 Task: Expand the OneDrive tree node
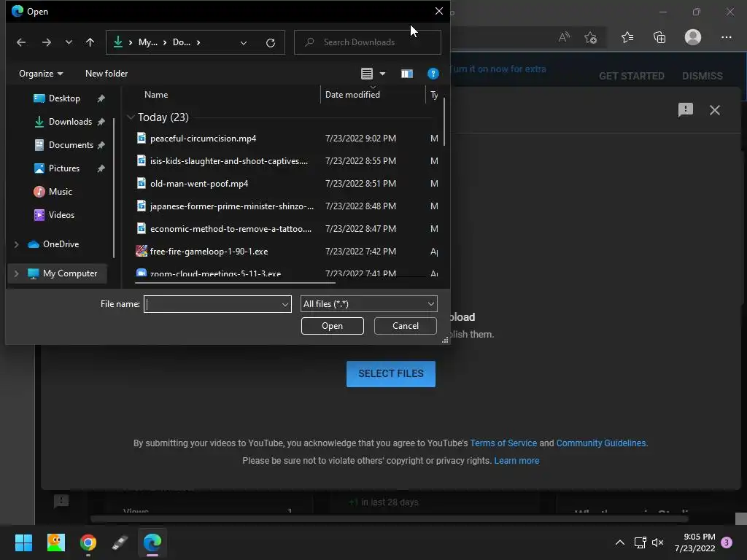[x=16, y=244]
